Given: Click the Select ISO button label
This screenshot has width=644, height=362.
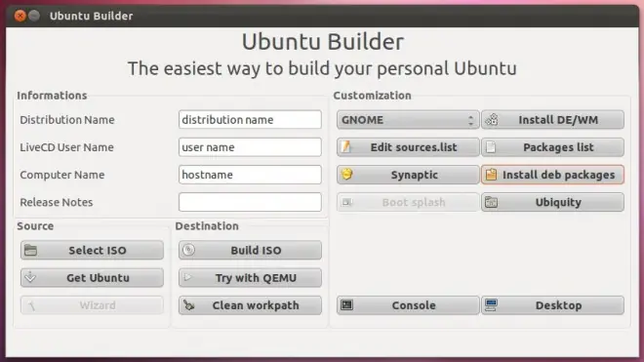Looking at the screenshot, I should pyautogui.click(x=98, y=250).
